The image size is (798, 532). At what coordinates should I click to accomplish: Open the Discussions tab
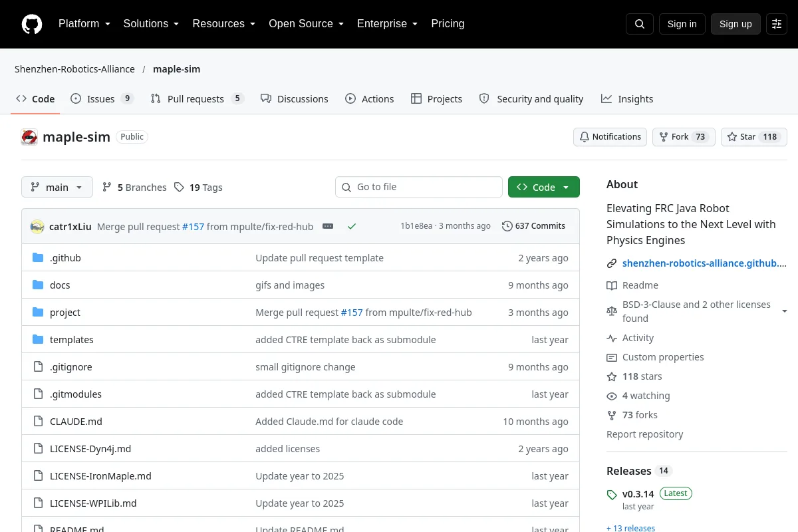295,99
